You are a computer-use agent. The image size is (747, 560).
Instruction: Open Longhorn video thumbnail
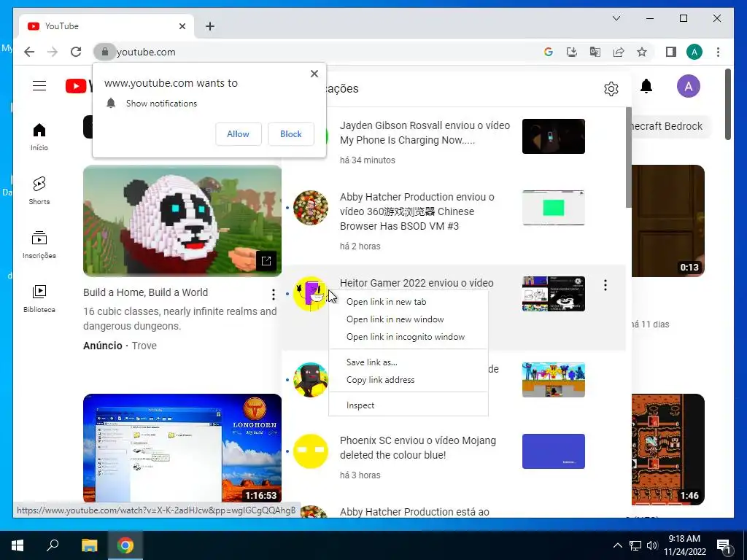tap(182, 448)
